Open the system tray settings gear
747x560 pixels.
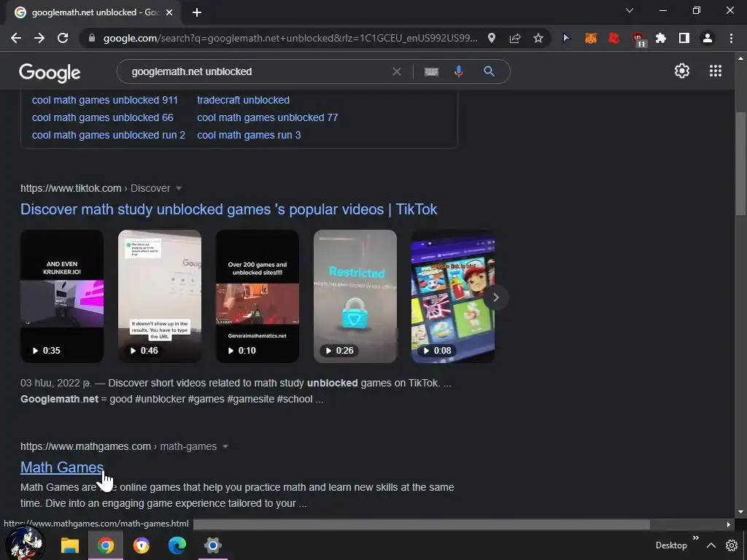pyautogui.click(x=731, y=545)
